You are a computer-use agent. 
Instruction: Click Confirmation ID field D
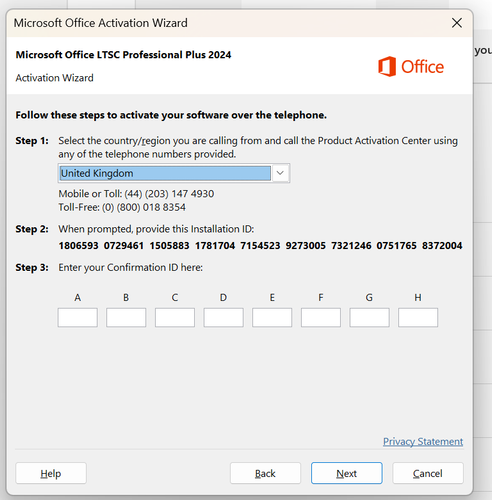223,317
